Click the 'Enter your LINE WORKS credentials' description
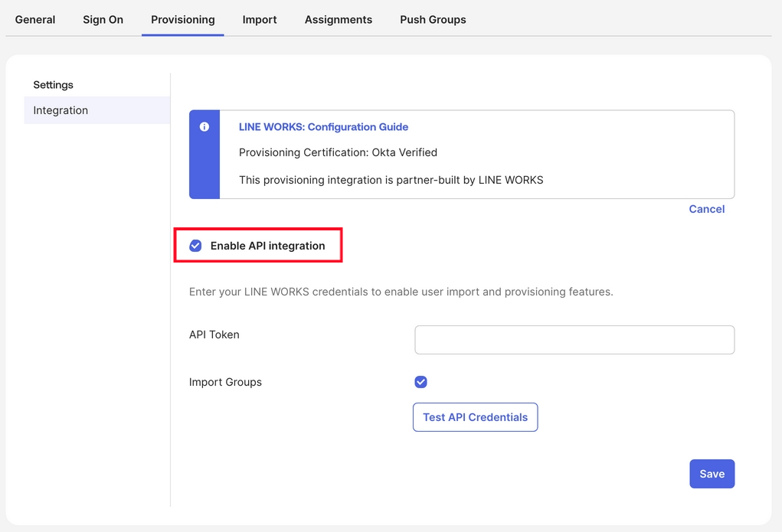782x532 pixels. 401,292
